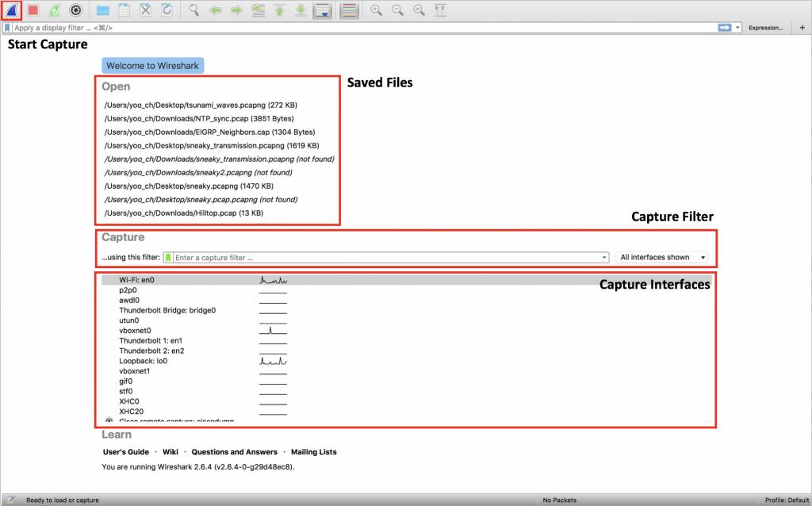Add a display filter button with plus
Screen dimensions: 812x506
pyautogui.click(x=802, y=28)
